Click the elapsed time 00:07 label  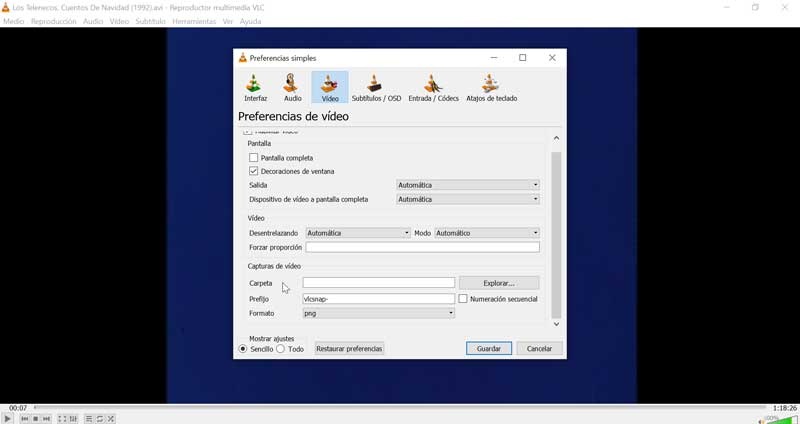pyautogui.click(x=18, y=408)
